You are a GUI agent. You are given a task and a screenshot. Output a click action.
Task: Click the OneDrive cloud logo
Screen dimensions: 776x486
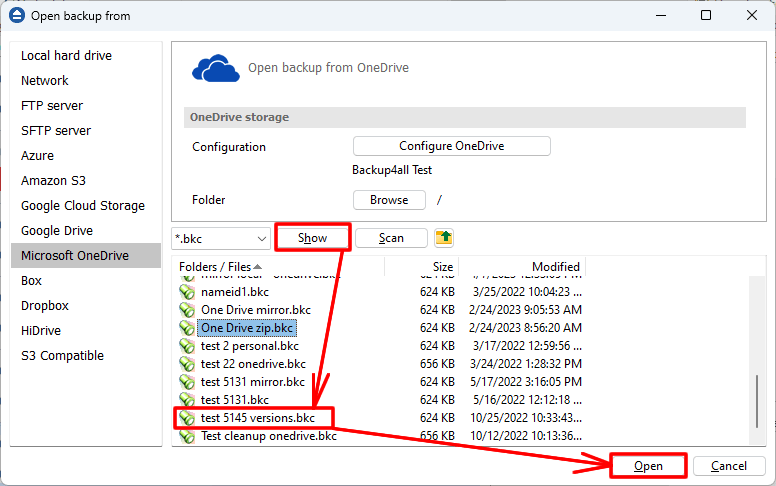[x=214, y=68]
